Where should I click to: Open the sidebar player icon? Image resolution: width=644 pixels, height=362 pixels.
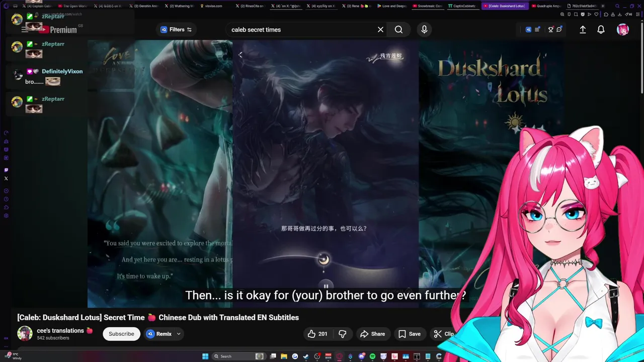6,191
